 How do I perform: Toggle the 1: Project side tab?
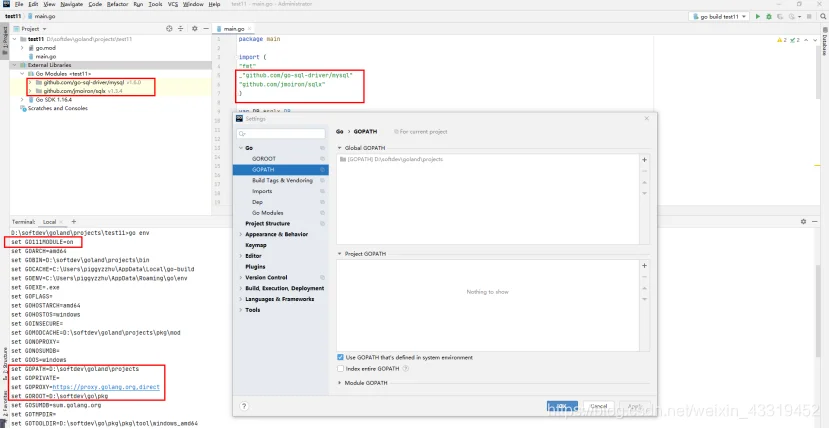tap(5, 40)
